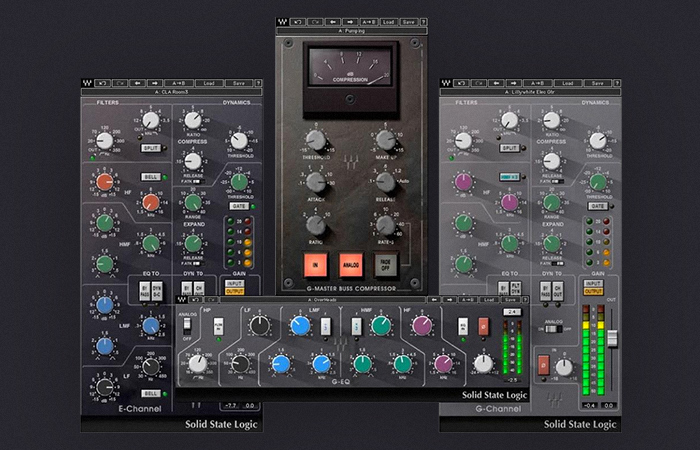Click output fader in G-Channel
This screenshot has height=450, width=700.
point(612,338)
